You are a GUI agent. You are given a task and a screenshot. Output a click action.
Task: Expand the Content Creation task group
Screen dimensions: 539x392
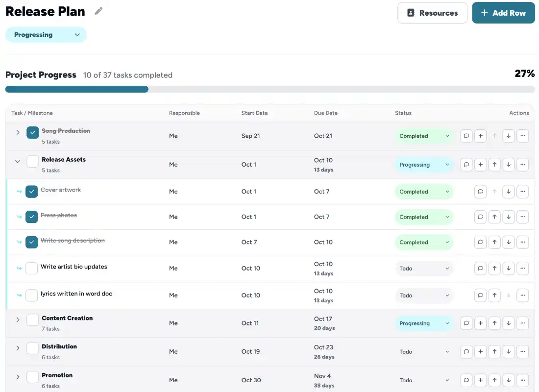pyautogui.click(x=18, y=320)
